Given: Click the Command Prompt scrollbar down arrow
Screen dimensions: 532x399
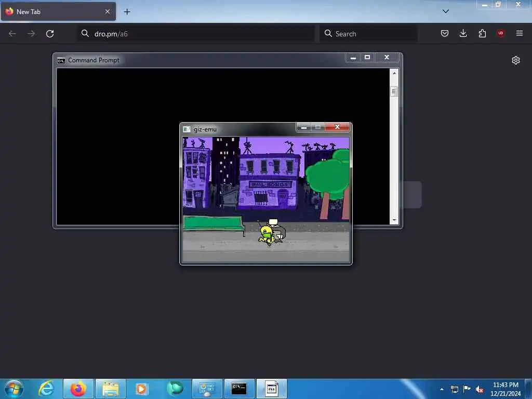Looking at the screenshot, I should 394,220.
